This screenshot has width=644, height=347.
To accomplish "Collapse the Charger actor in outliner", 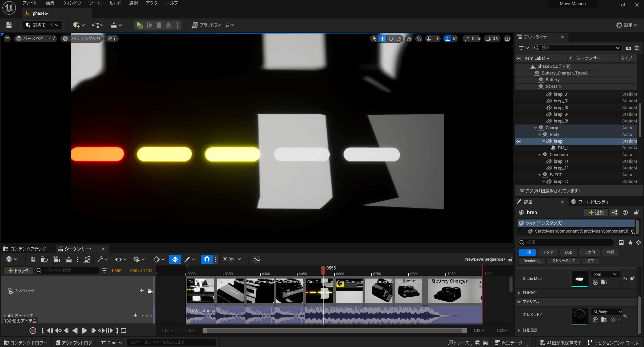I will (536, 128).
